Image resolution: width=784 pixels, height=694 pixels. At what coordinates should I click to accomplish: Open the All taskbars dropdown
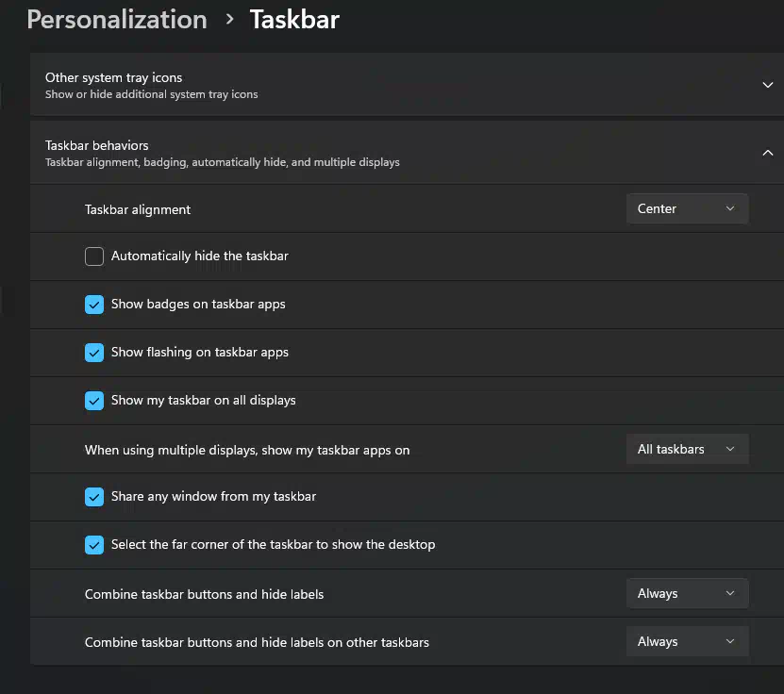click(687, 449)
